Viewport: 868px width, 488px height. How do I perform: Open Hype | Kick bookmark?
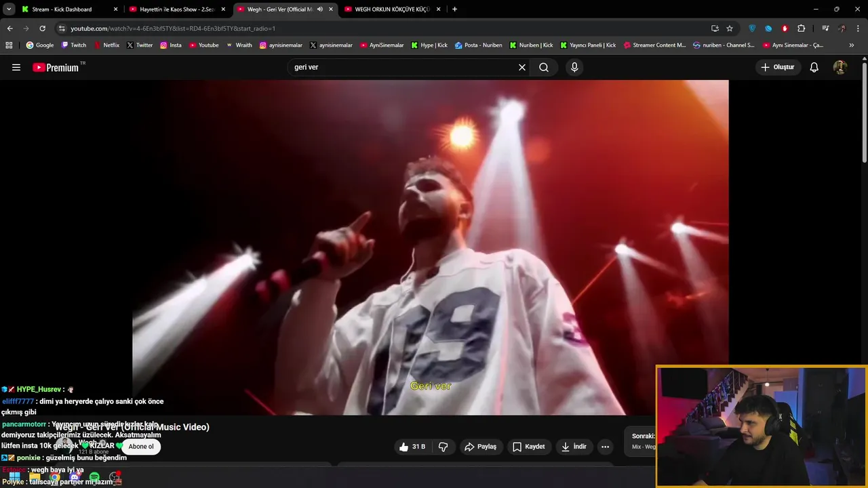(429, 45)
